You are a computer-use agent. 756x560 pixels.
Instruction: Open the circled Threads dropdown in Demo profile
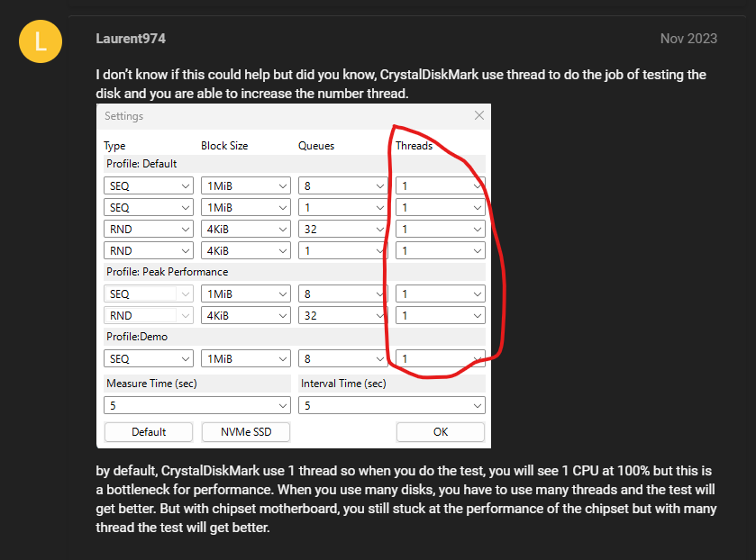click(x=440, y=358)
